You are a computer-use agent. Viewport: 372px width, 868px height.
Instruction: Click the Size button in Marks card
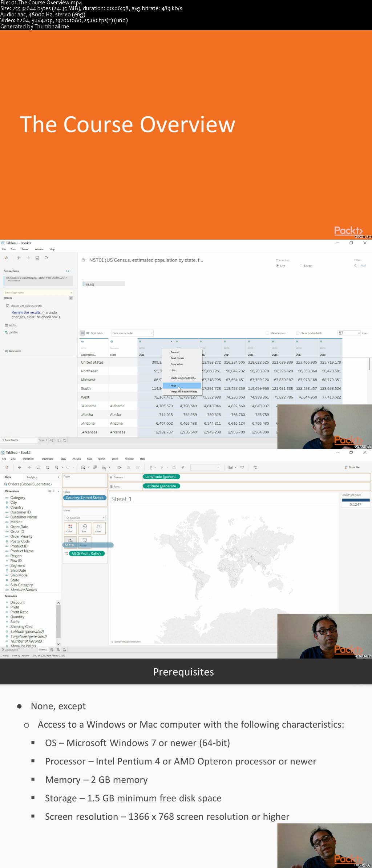(84, 528)
